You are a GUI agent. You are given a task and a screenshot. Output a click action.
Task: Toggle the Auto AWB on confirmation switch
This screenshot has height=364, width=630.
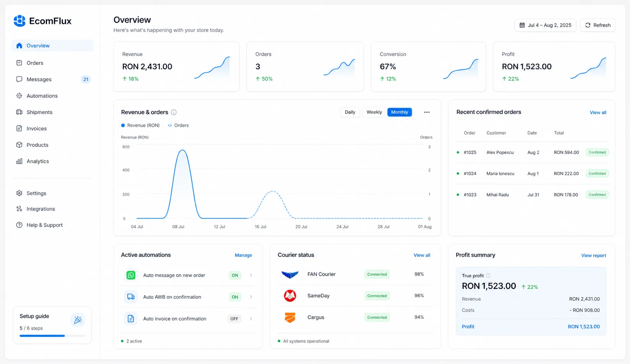235,297
